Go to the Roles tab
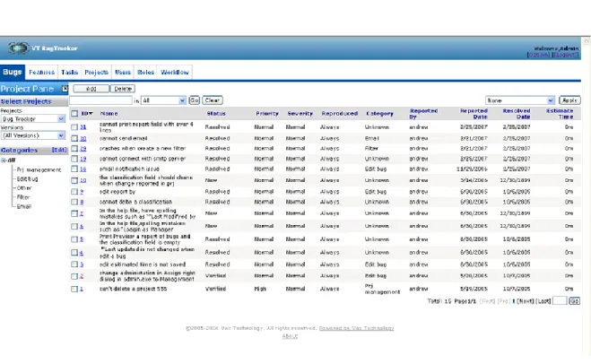The width and height of the screenshot is (591, 364). coord(146,73)
